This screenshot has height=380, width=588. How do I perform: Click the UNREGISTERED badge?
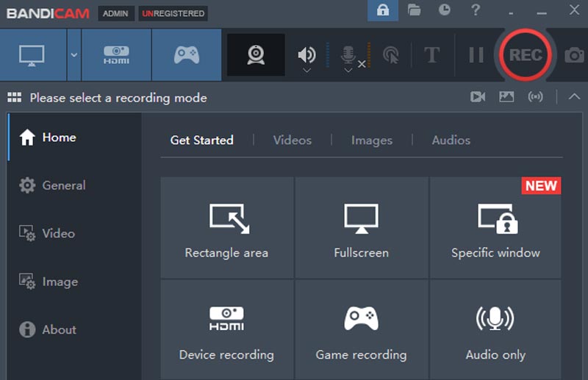(x=173, y=13)
